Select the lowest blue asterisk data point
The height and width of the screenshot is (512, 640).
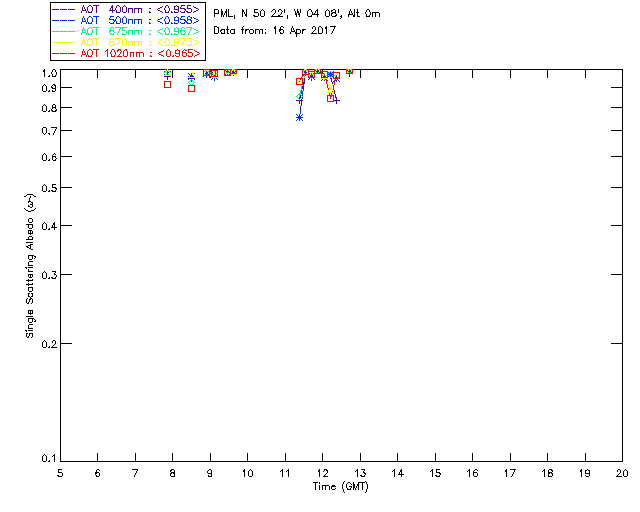point(300,118)
